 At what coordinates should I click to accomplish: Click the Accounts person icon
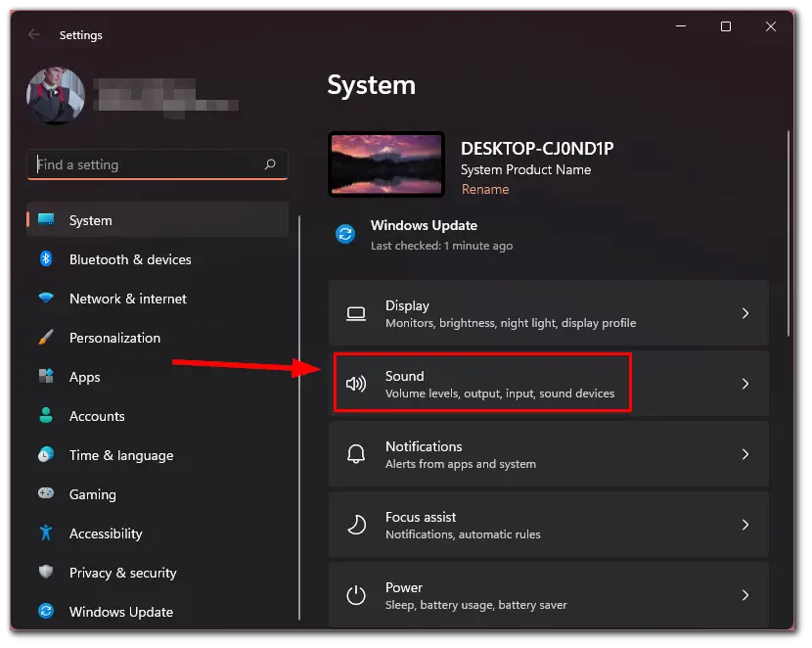coord(46,415)
